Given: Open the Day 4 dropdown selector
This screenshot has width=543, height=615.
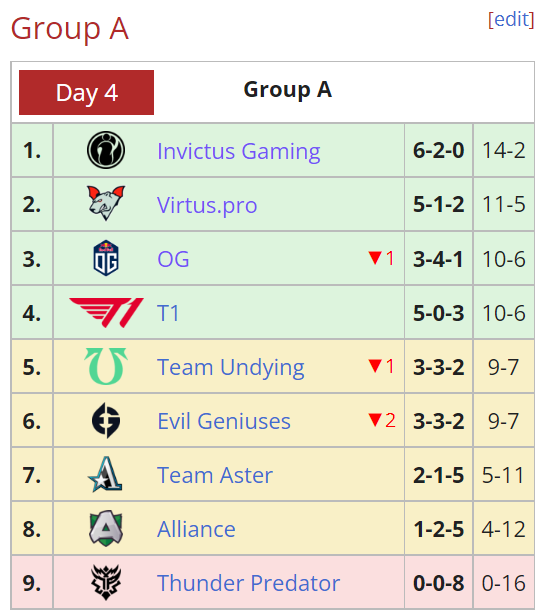Looking at the screenshot, I should coord(86,93).
